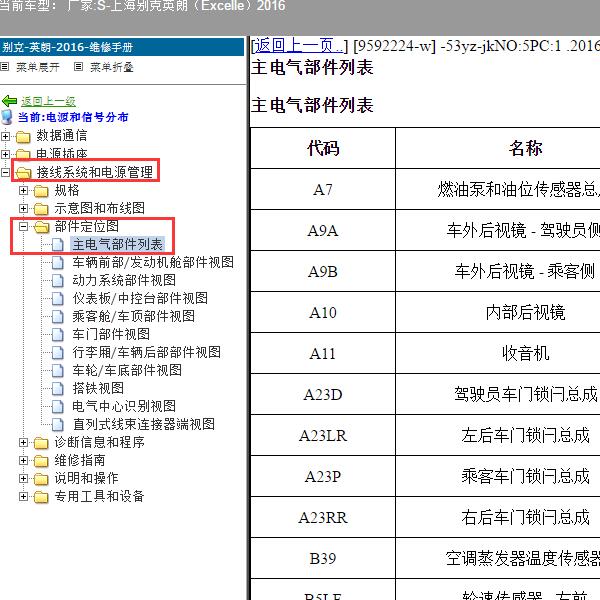Image resolution: width=600 pixels, height=600 pixels.
Task: Open 车辆前部/发动机舱部件视图
Action: click(153, 262)
